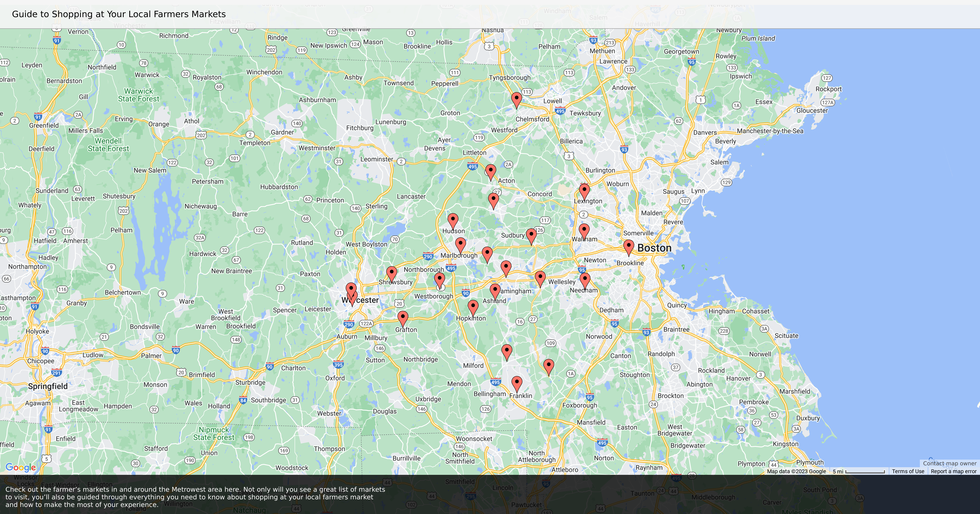Click Contact map owner link

950,463
